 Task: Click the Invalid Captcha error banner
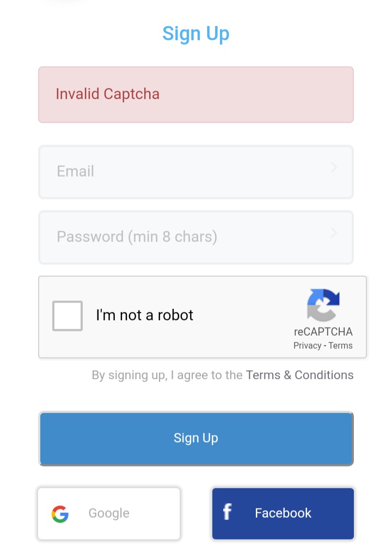point(196,94)
